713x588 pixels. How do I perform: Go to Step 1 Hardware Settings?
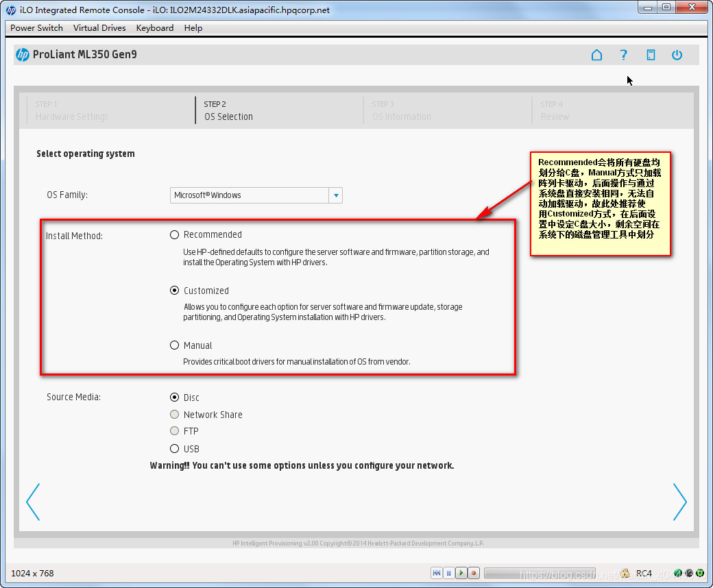71,110
